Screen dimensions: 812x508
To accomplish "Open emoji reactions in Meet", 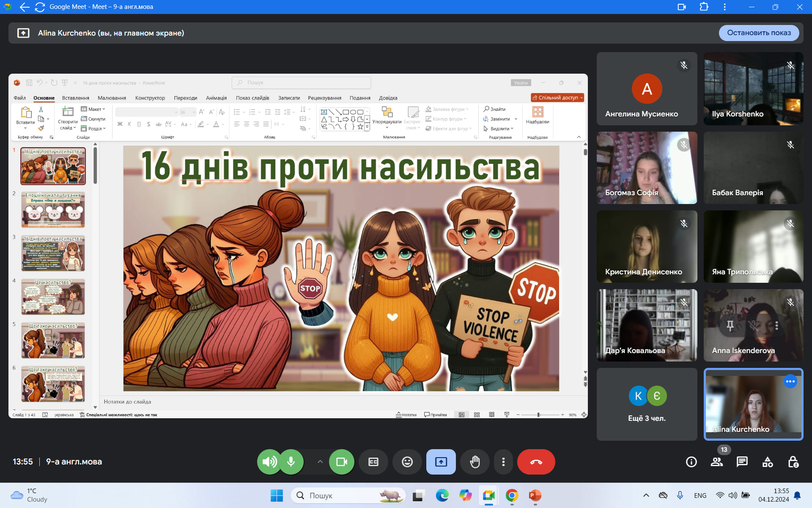I will [407, 461].
